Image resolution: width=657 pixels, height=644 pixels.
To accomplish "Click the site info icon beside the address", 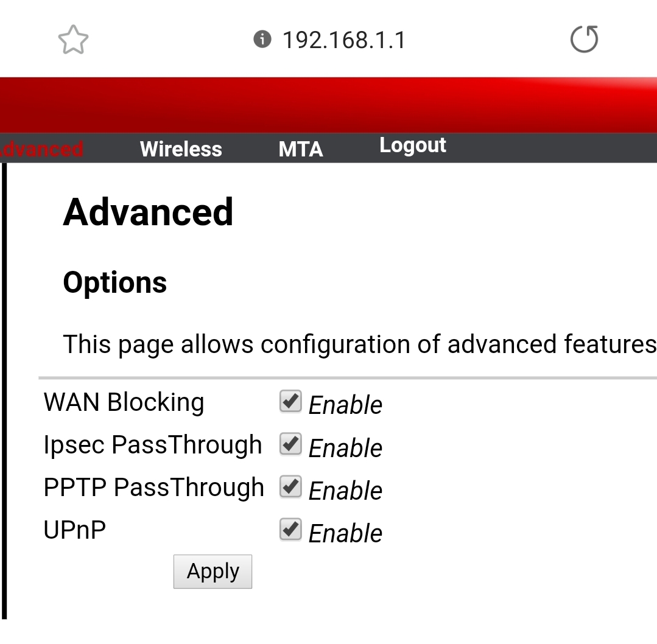I will tap(262, 40).
